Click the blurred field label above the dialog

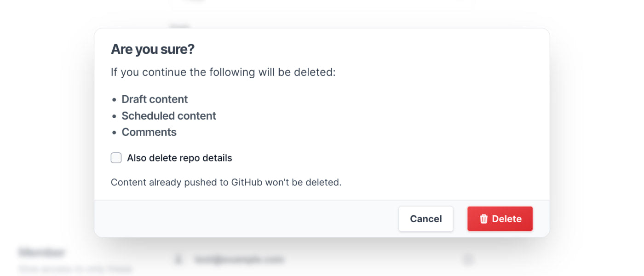180,26
